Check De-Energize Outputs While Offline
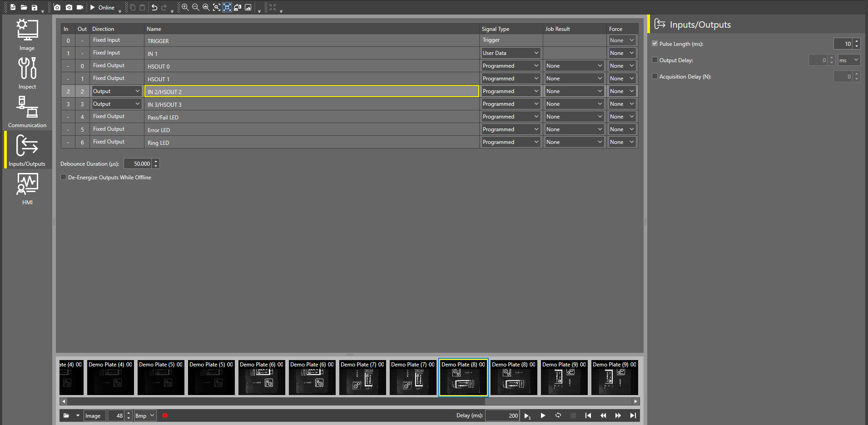The height and width of the screenshot is (425, 868). [63, 177]
